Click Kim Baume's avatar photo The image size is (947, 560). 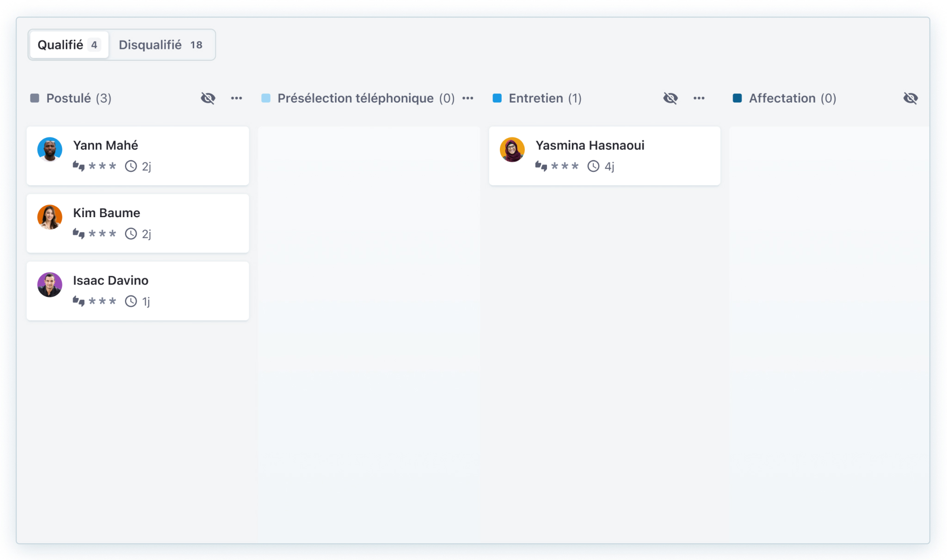click(x=50, y=217)
